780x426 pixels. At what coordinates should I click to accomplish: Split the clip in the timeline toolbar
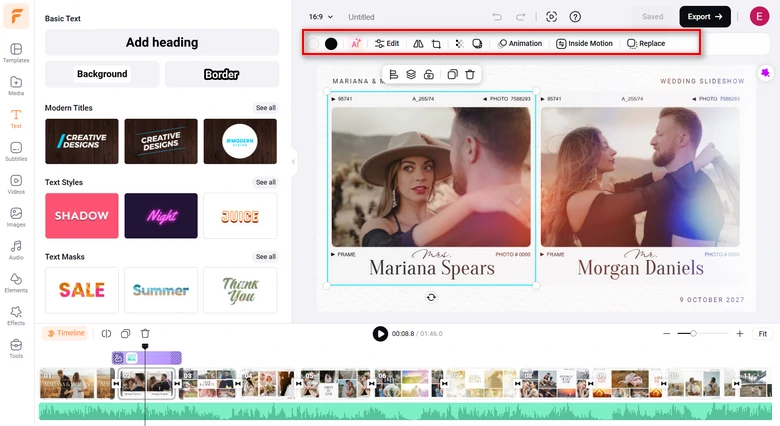click(x=106, y=333)
